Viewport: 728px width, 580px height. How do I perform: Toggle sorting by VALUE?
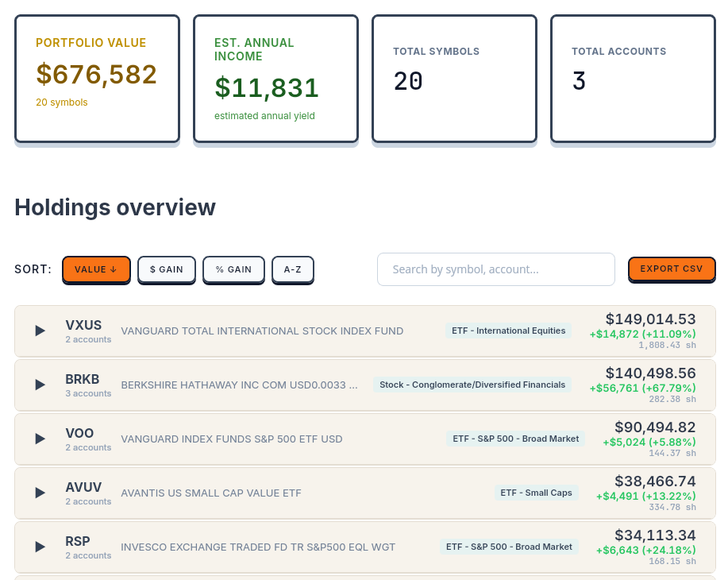96,269
